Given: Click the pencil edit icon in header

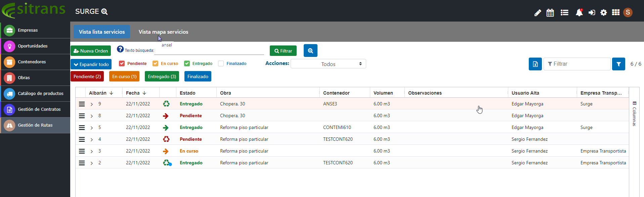Looking at the screenshot, I should [538, 13].
